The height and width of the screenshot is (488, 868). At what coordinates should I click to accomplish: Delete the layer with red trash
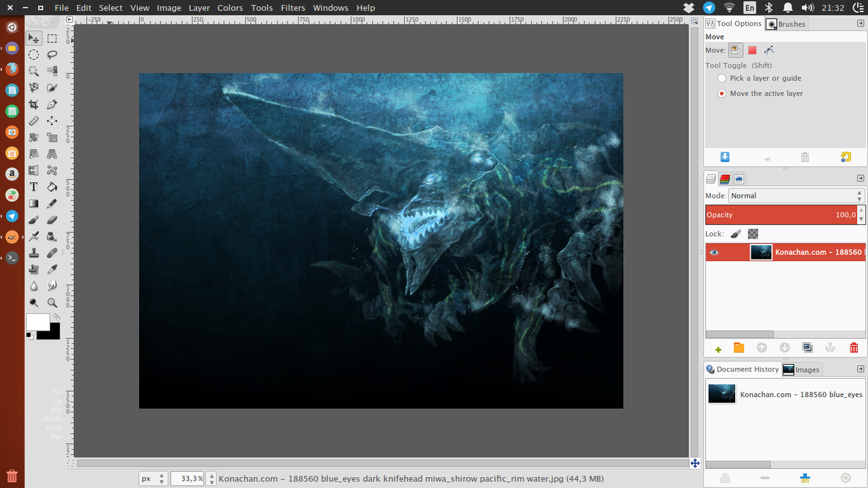(x=854, y=348)
